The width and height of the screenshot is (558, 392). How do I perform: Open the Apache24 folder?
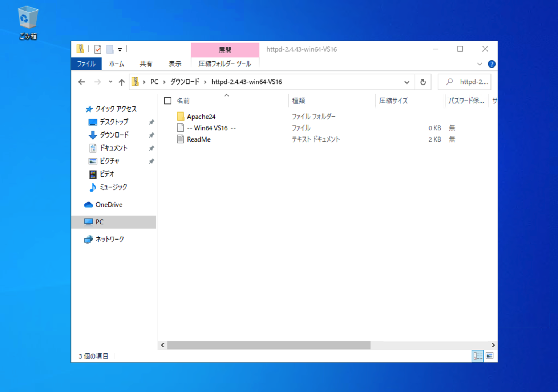pos(201,116)
